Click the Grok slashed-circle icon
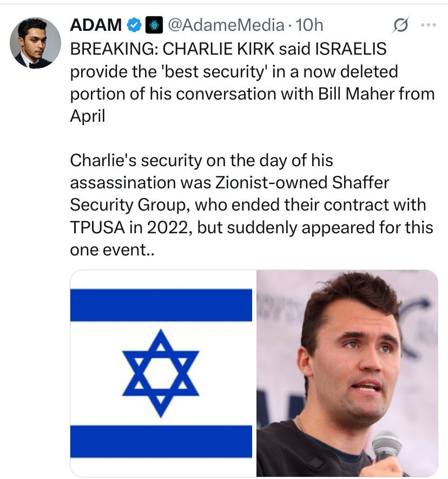Image resolution: width=448 pixels, height=479 pixels. pos(402,25)
